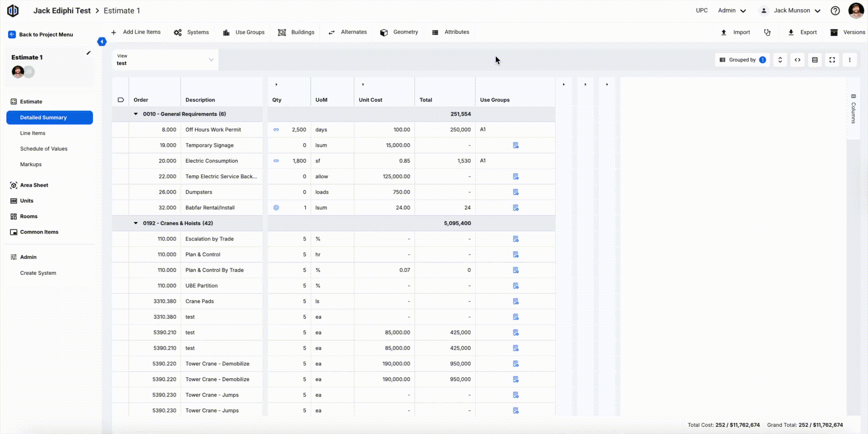Open Line Items in sidebar

[33, 133]
